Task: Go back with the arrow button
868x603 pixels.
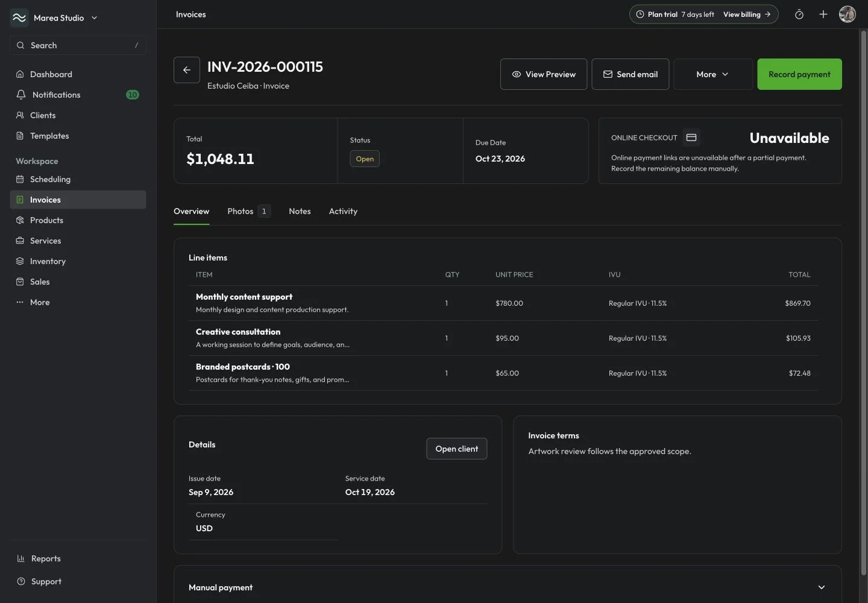Action: (187, 70)
